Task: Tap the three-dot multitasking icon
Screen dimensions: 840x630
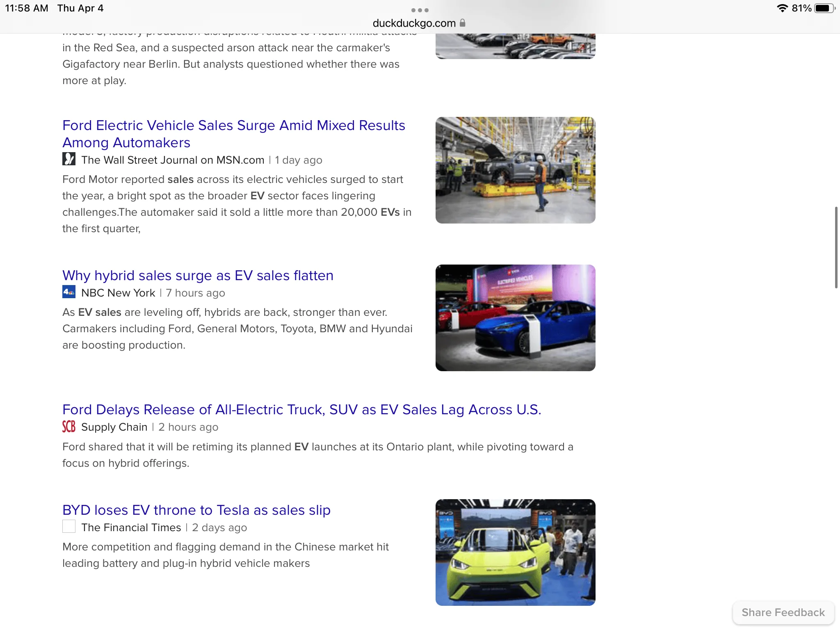Action: [420, 10]
